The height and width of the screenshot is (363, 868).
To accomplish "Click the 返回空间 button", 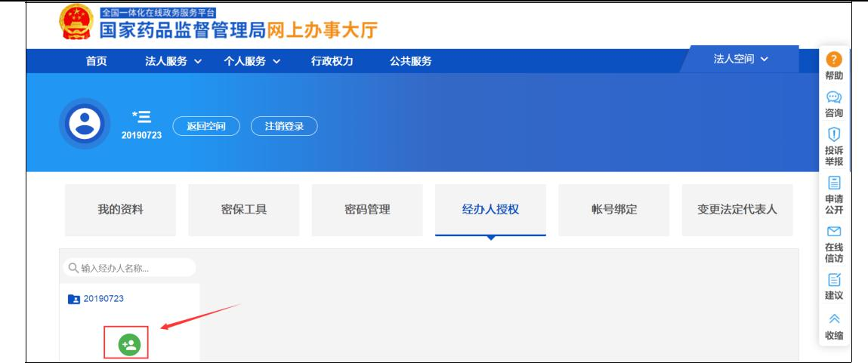I will [x=206, y=126].
